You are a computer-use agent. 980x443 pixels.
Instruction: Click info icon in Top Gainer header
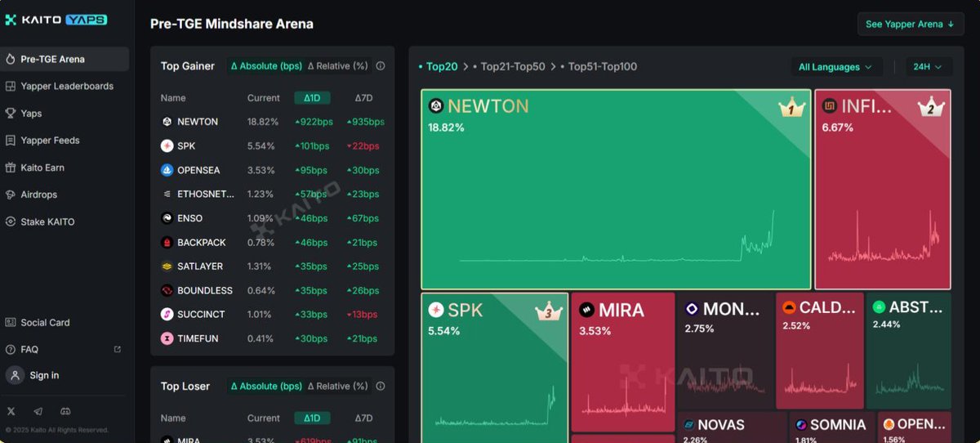[381, 66]
